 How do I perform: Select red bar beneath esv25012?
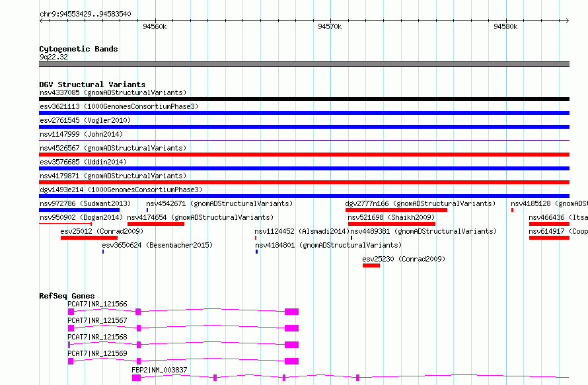(x=89, y=238)
